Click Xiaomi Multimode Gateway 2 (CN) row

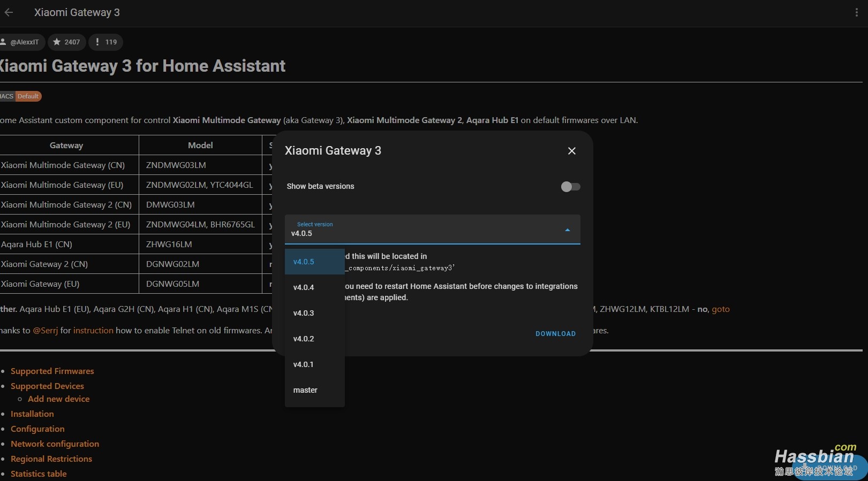pos(69,204)
